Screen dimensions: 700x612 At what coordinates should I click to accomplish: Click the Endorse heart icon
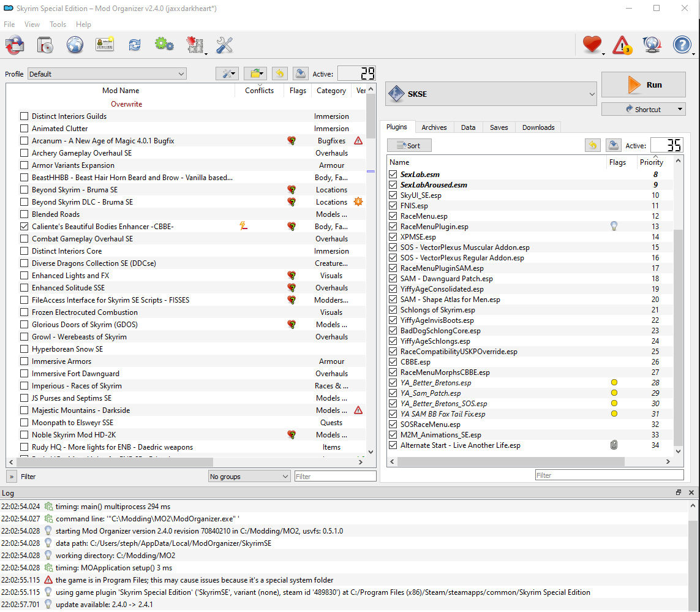592,45
